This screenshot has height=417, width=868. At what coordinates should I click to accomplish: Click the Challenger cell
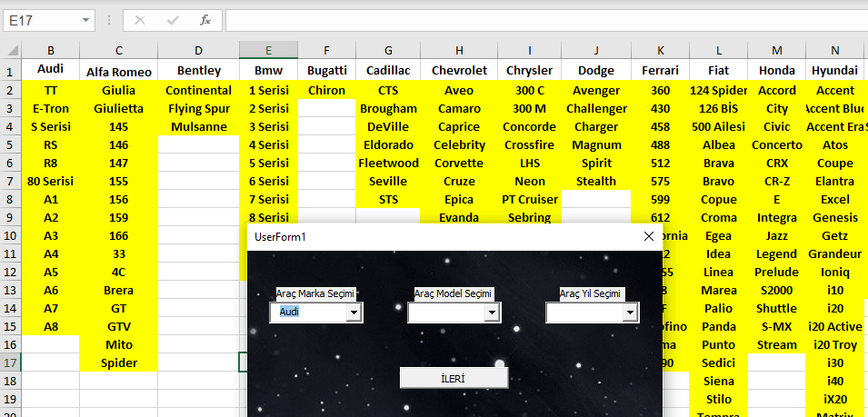596,108
